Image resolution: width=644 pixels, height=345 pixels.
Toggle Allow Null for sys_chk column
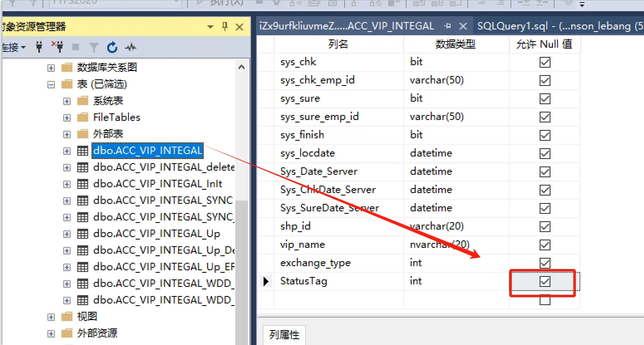pyautogui.click(x=545, y=62)
